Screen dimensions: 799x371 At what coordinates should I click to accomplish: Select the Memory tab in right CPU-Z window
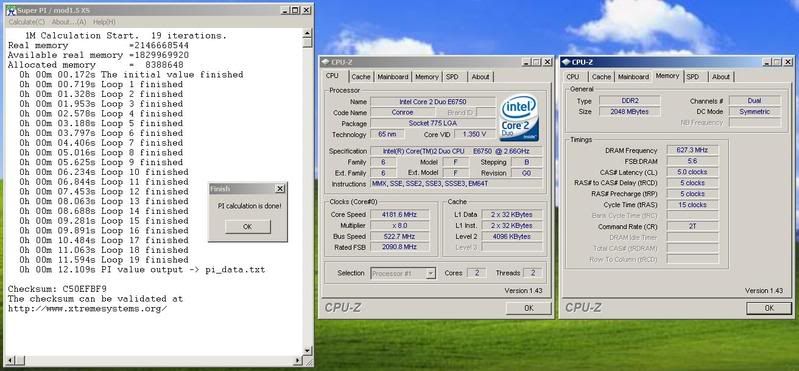click(x=668, y=76)
